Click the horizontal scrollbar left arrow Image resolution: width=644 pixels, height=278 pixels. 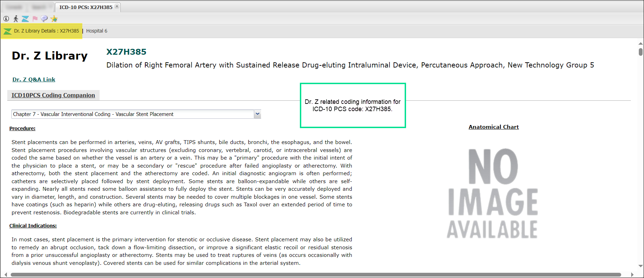(6, 275)
